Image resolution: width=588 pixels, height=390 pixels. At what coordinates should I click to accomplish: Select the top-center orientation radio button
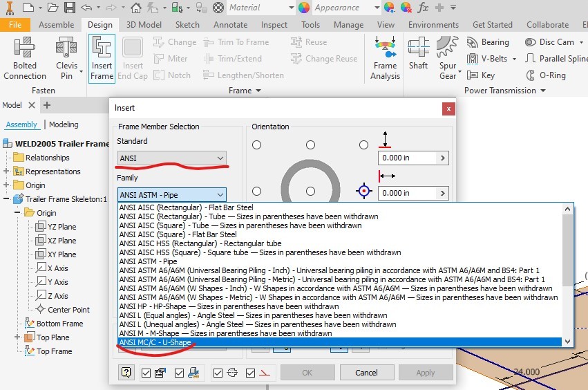pyautogui.click(x=310, y=145)
